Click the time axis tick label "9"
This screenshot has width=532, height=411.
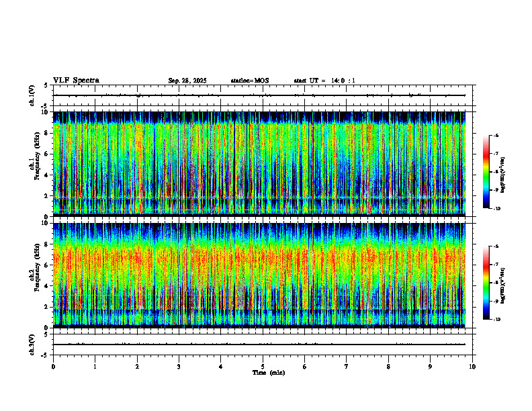430,367
